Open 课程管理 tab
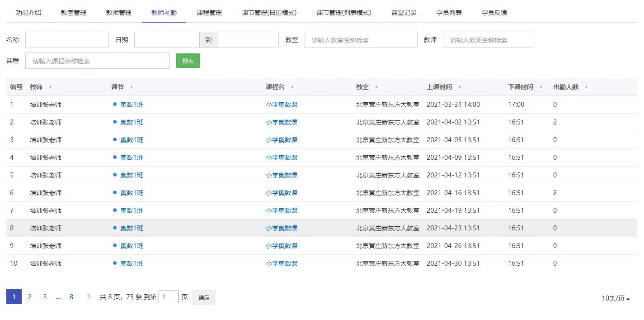Screen dimensions: 644x320 [209, 13]
